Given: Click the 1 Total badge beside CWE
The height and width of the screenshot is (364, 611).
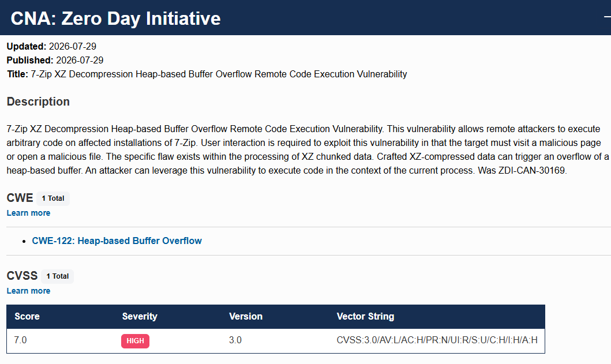Looking at the screenshot, I should point(53,198).
